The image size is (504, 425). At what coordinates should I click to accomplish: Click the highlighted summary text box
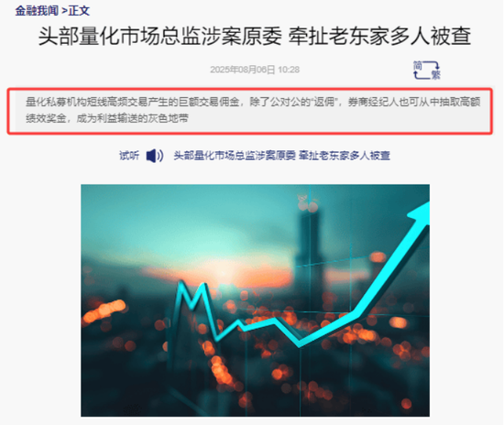point(250,111)
